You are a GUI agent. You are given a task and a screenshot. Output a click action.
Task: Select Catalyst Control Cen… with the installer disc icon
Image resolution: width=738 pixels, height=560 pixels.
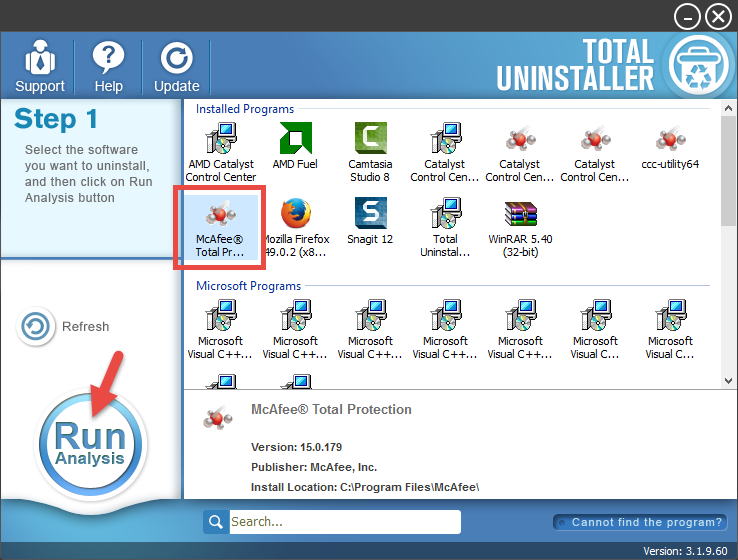click(x=444, y=152)
